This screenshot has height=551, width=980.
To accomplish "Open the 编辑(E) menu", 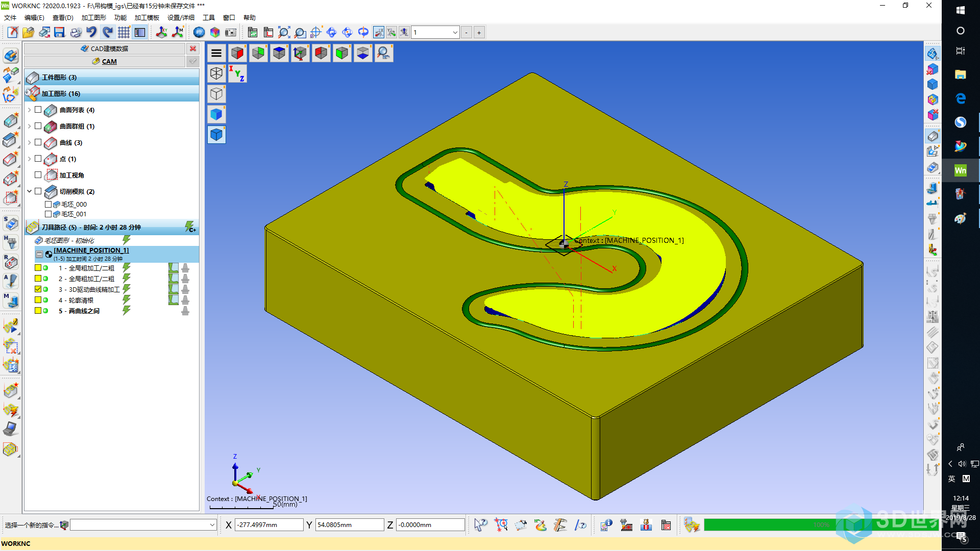I will [34, 17].
